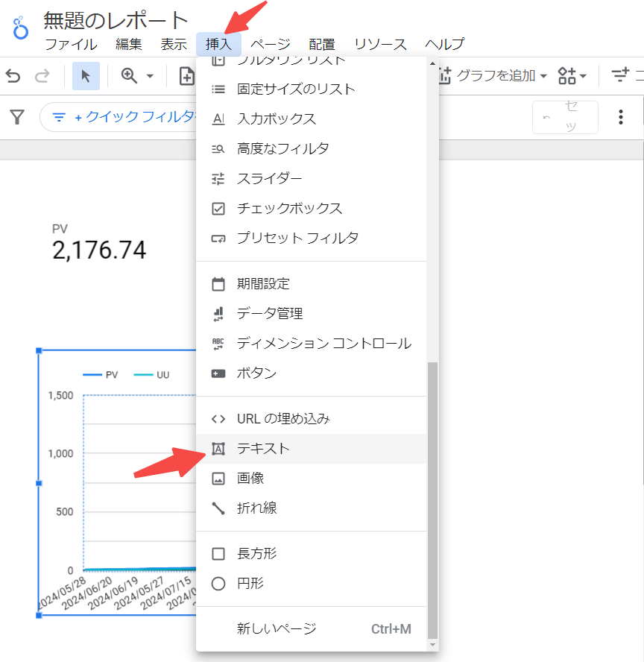Click the menu scroll-down arrow
The image size is (644, 662).
pyautogui.click(x=432, y=645)
